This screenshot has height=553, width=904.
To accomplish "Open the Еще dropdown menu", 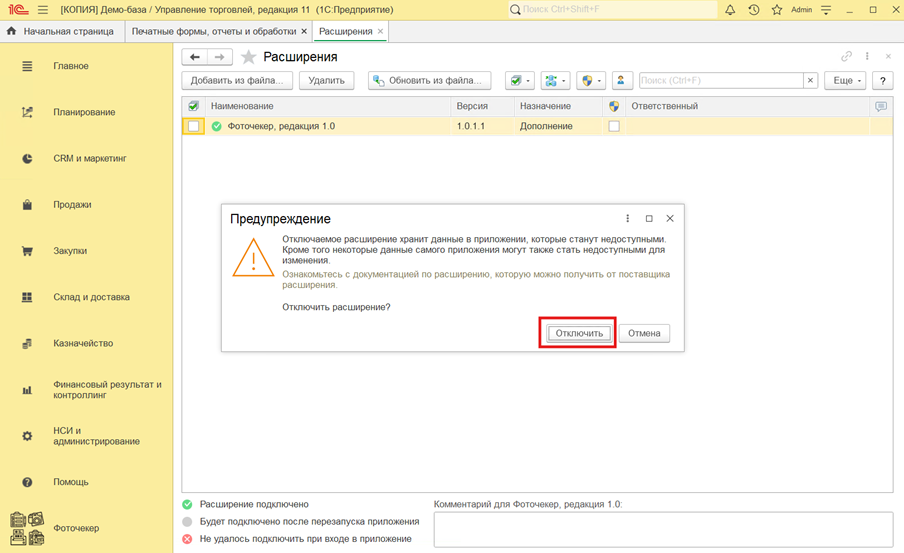I will (844, 81).
